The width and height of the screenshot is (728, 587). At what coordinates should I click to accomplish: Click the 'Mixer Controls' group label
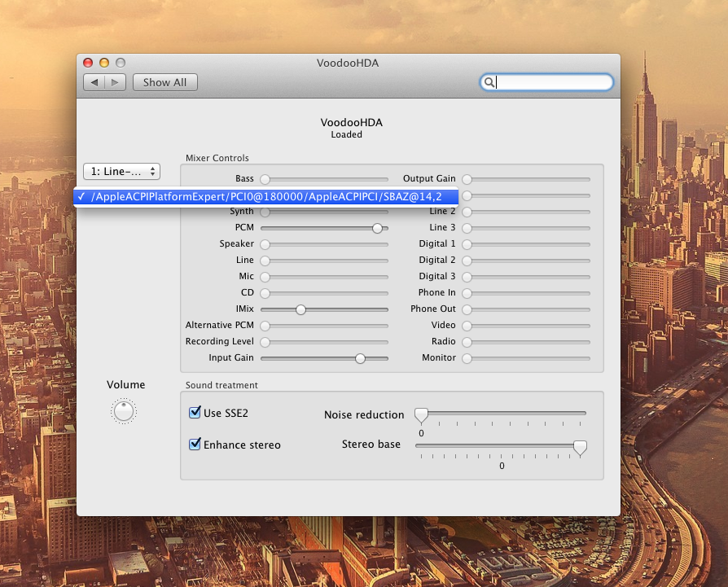tap(217, 158)
